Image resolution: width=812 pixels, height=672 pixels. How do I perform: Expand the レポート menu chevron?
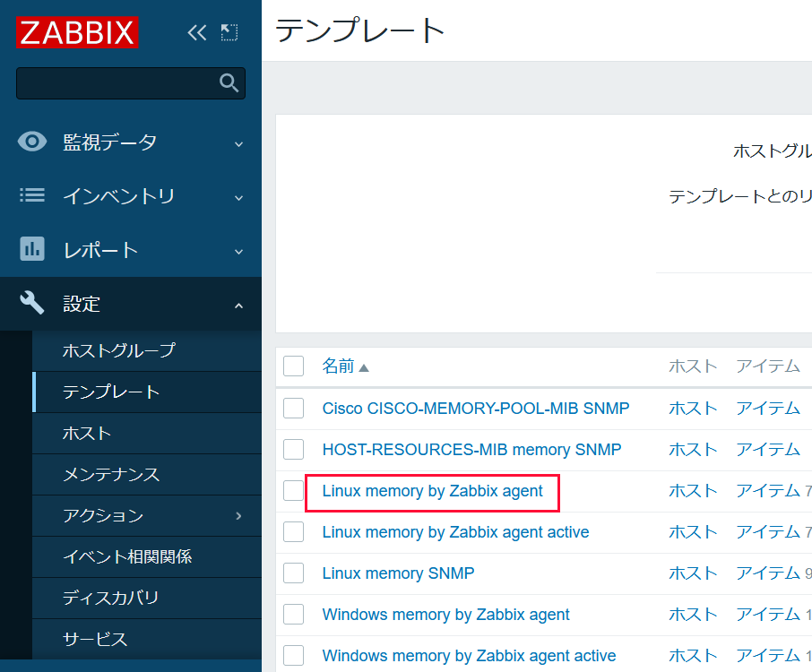(x=238, y=252)
